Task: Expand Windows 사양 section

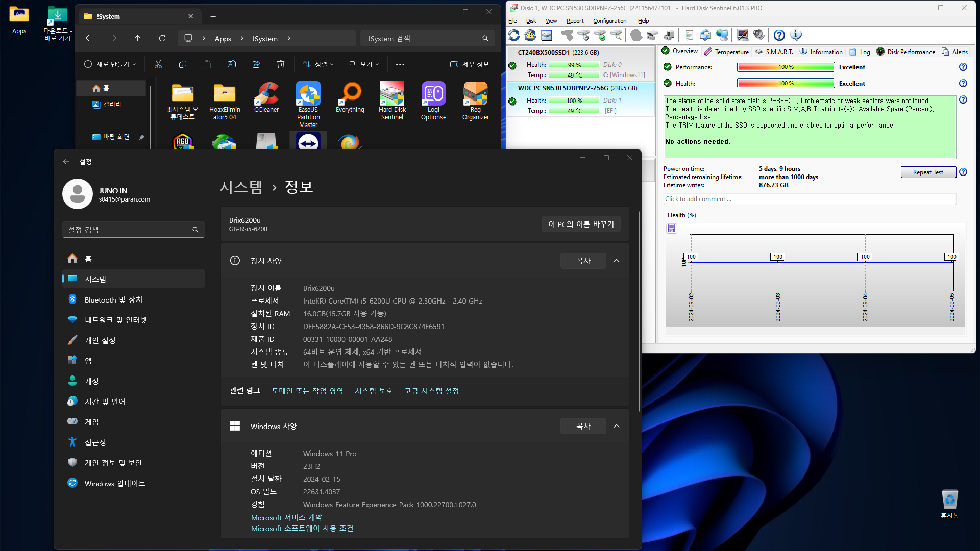Action: pos(616,426)
